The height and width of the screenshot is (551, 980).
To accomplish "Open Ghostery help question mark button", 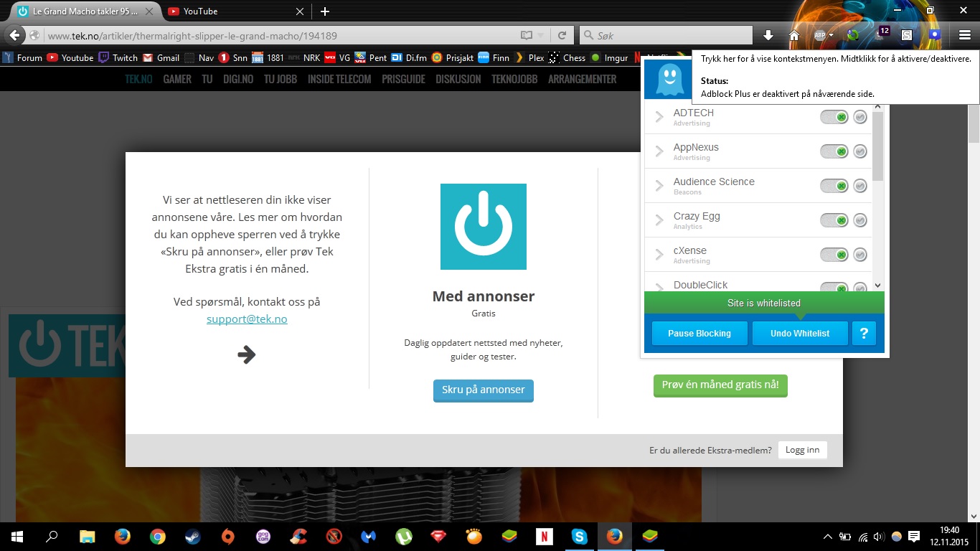I will tap(864, 334).
